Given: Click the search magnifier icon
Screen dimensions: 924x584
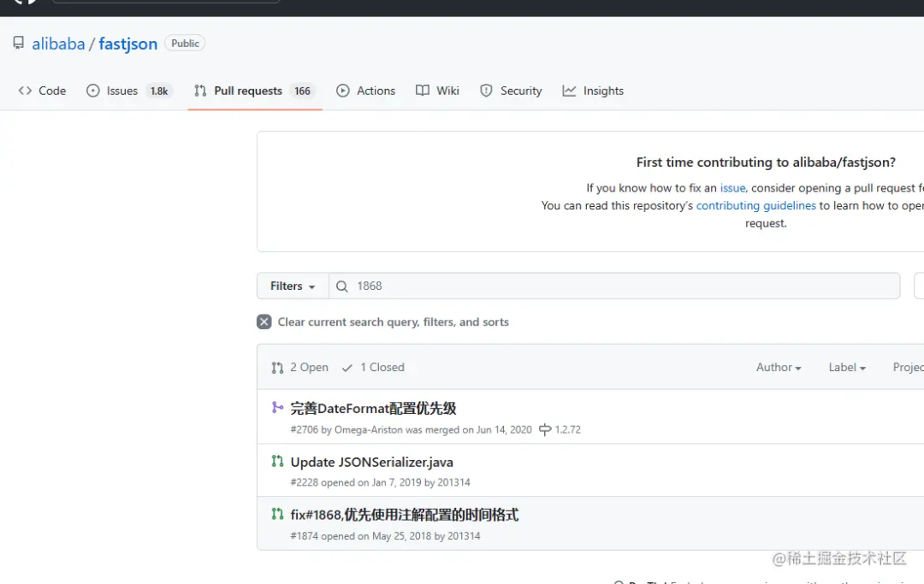Looking at the screenshot, I should (x=341, y=286).
